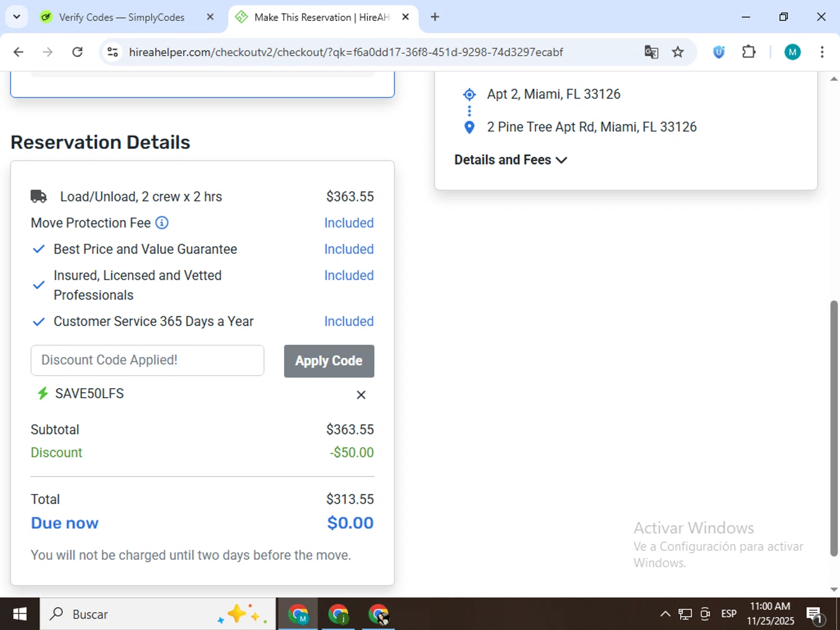Click the Reservation Details heading
Viewport: 840px width, 630px height.
click(100, 142)
